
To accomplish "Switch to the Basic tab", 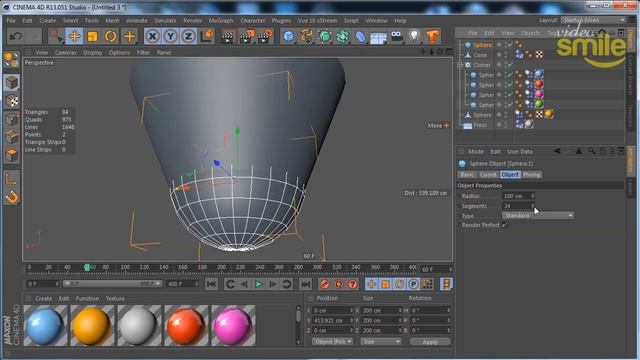I will pos(467,174).
